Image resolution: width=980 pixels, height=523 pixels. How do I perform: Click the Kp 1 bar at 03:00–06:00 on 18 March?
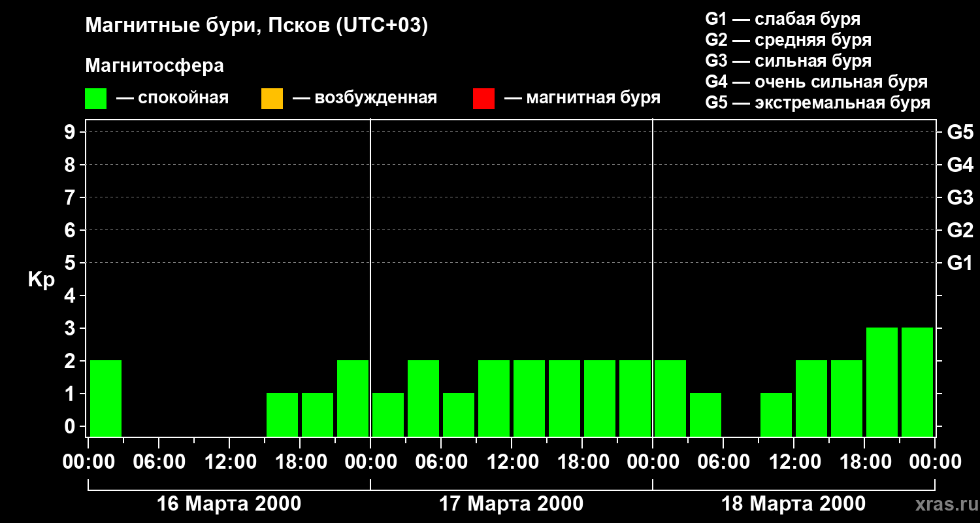click(706, 414)
